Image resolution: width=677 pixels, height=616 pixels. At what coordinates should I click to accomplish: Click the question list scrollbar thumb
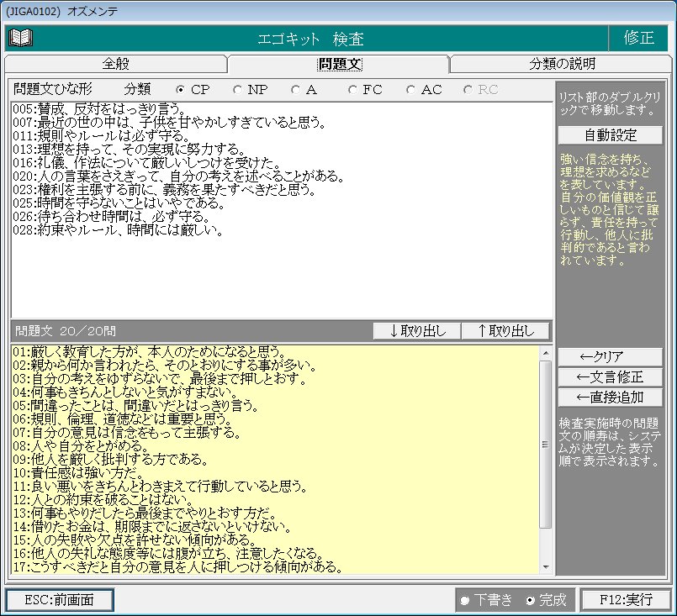coord(546,445)
